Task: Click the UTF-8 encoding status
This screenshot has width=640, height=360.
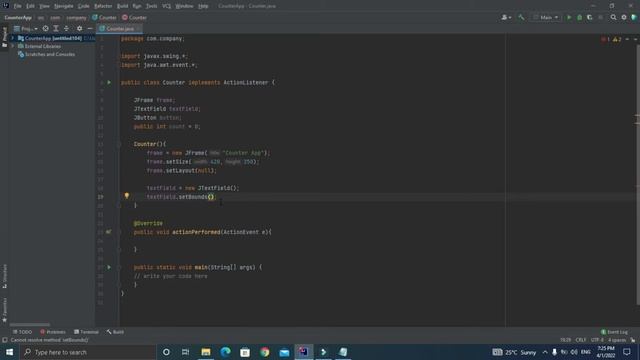Action: point(597,340)
